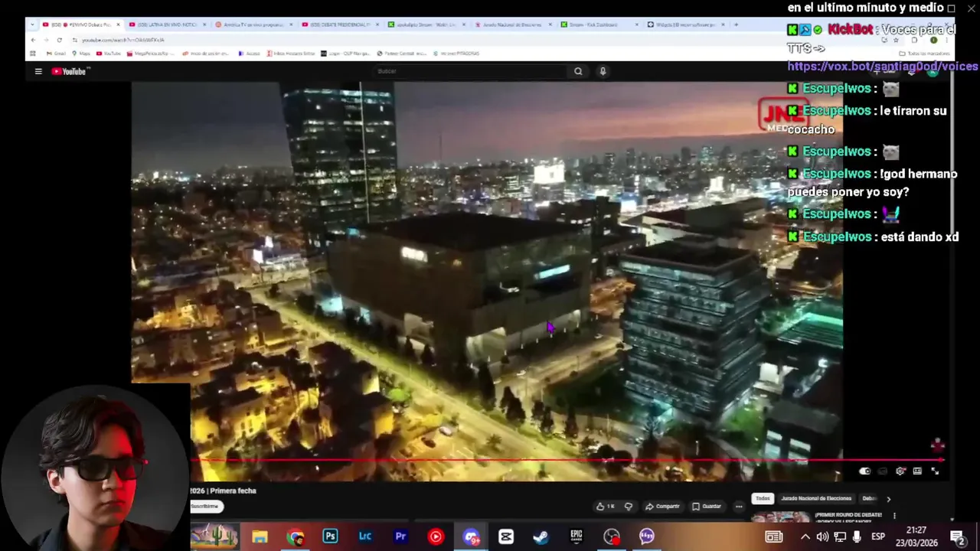Open the Maps bookmark
The height and width of the screenshot is (551, 980).
80,54
